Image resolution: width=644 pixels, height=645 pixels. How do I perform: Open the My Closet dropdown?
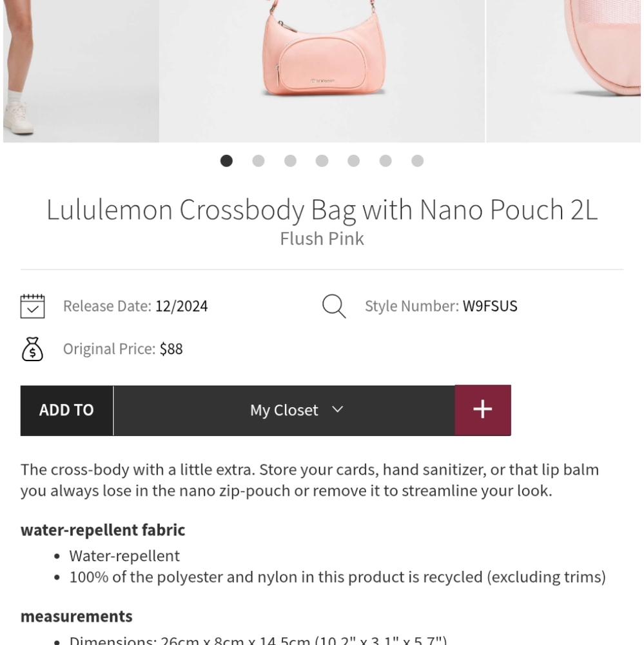[284, 410]
